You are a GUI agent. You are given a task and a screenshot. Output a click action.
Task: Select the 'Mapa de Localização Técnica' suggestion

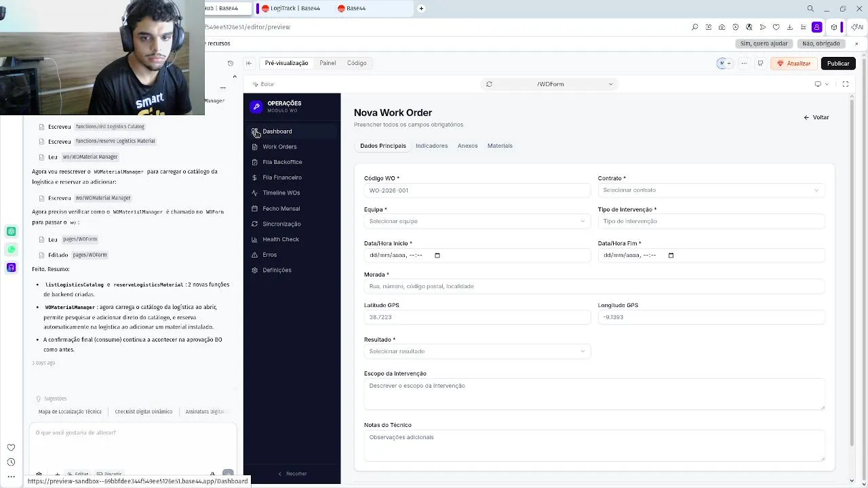point(70,411)
